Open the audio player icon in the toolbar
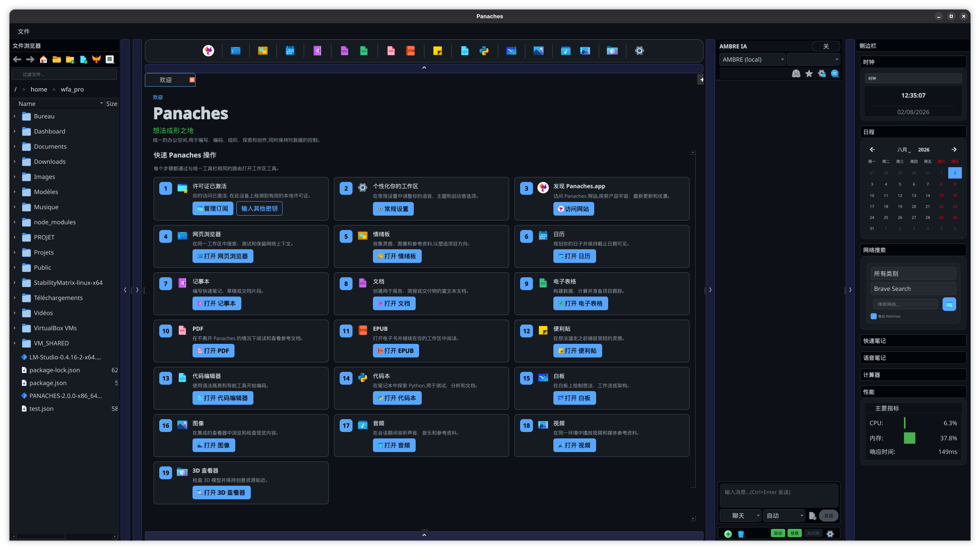 coord(566,51)
